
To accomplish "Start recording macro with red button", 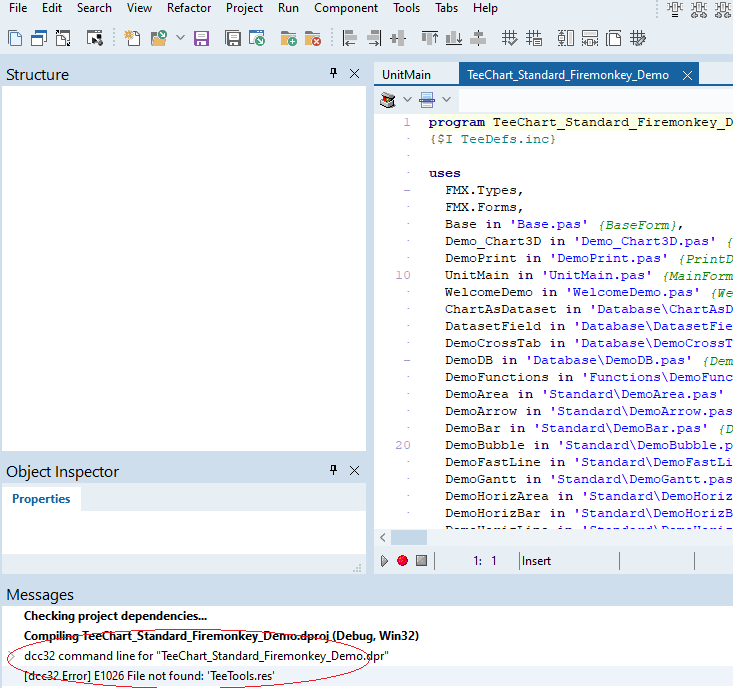I will (x=402, y=560).
